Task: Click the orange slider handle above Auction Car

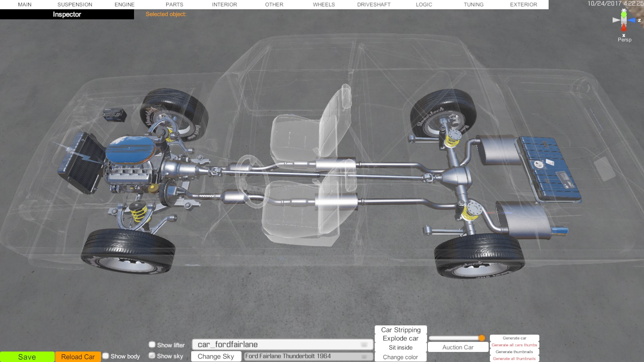Action: 482,338
